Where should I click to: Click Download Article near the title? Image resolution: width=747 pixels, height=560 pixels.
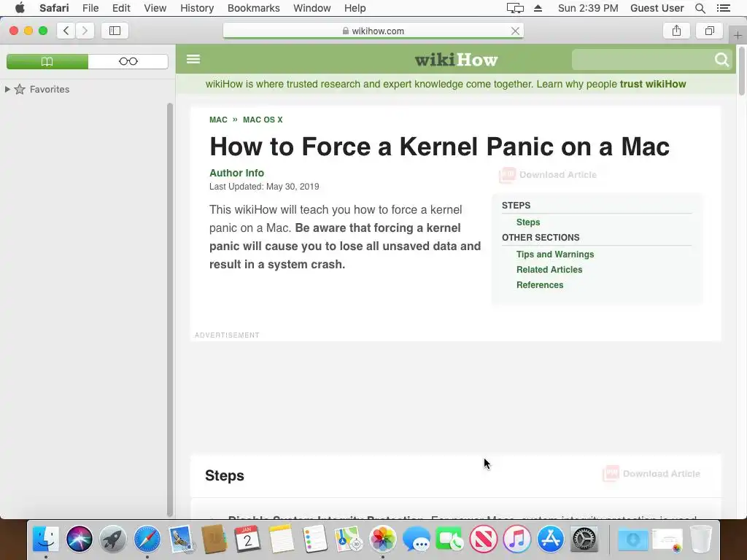(x=548, y=175)
